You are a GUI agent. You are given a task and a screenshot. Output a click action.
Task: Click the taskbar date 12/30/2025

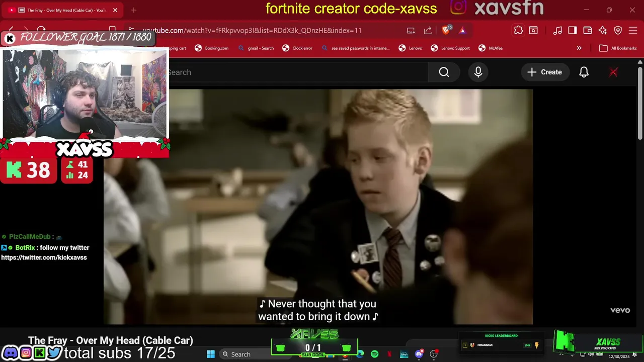pyautogui.click(x=619, y=356)
